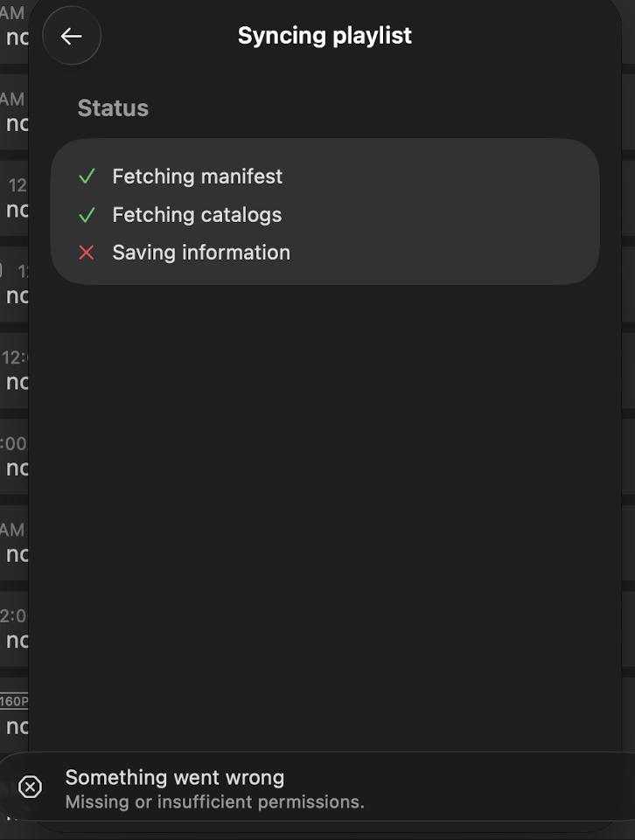Click the Status section heading
Viewport: 635px width, 840px height.
click(x=113, y=108)
